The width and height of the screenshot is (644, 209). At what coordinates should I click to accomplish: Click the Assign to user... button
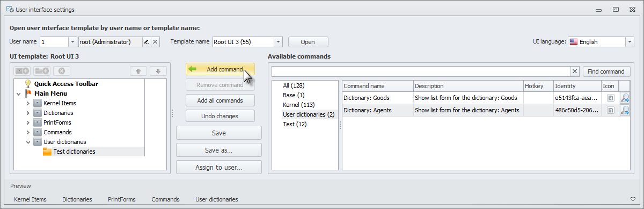[x=219, y=167]
